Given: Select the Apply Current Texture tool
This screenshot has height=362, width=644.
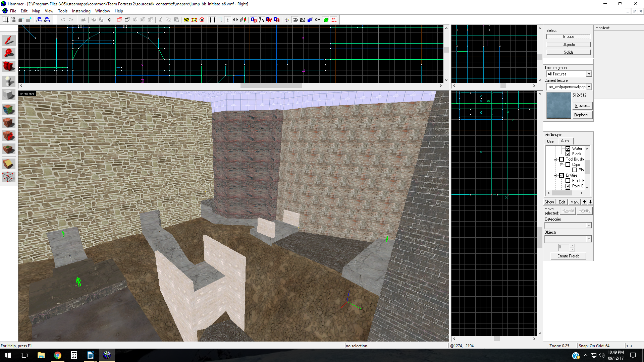Looking at the screenshot, I should coord(9,123).
